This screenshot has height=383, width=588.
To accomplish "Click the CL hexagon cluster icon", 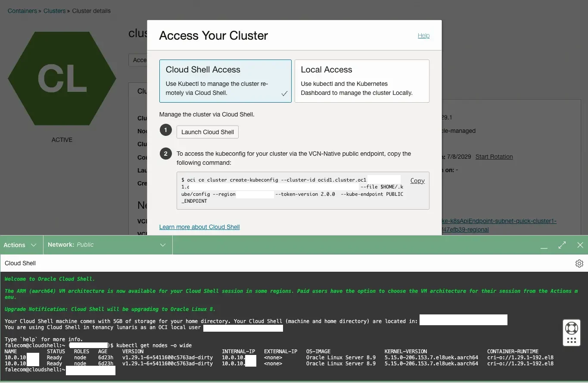I will (x=62, y=79).
